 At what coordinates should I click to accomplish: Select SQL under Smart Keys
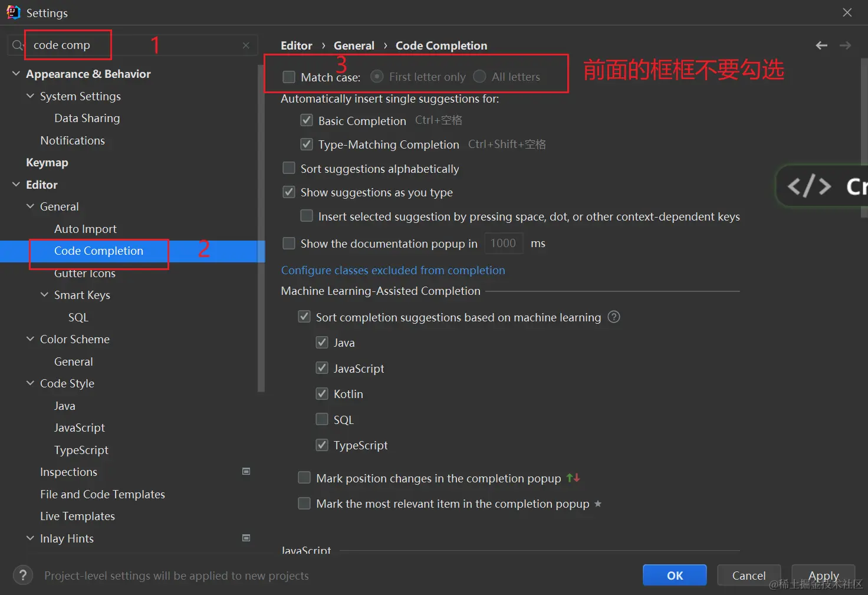[78, 317]
